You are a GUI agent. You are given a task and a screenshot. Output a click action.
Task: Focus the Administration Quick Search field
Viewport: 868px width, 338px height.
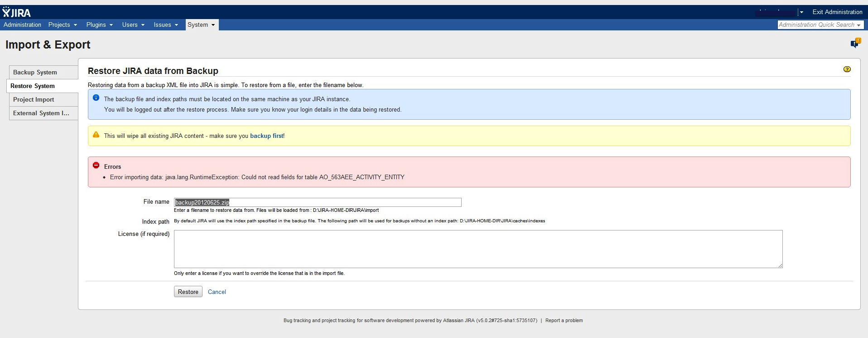[820, 25]
